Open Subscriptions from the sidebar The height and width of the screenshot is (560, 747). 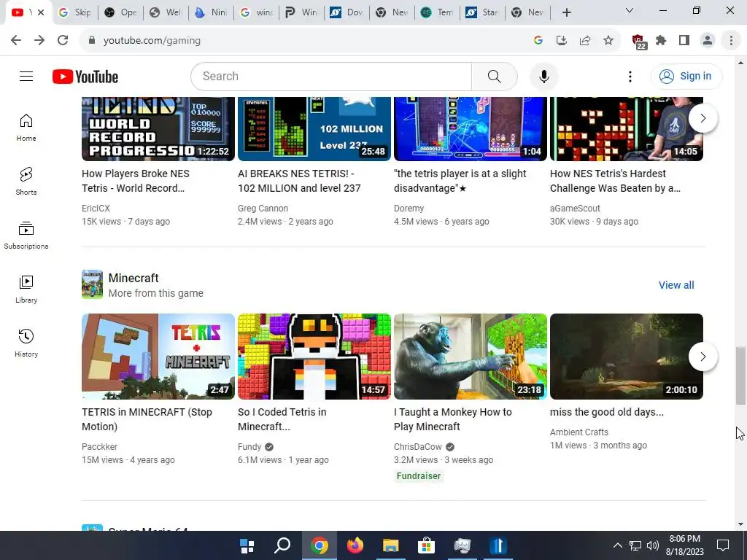(x=26, y=236)
